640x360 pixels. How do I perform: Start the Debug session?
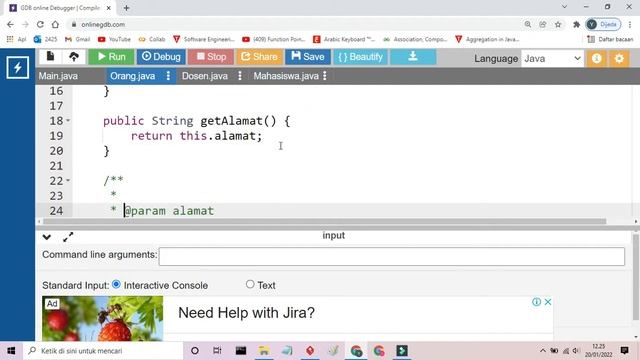point(161,57)
